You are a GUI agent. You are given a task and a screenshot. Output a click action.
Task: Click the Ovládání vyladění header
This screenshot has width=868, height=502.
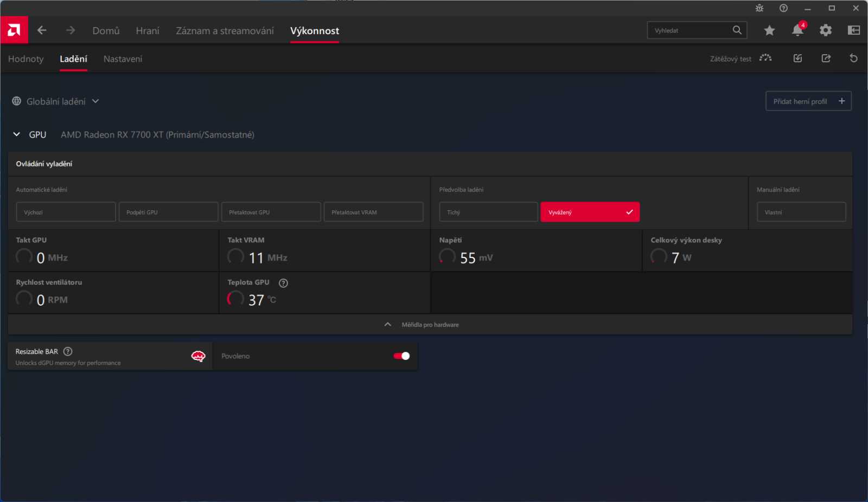tap(44, 164)
